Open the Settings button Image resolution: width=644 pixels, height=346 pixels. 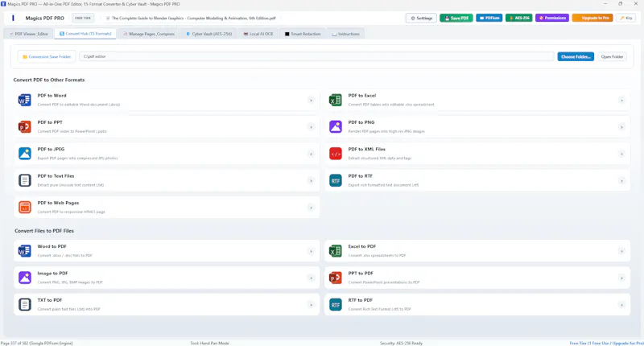pyautogui.click(x=421, y=18)
